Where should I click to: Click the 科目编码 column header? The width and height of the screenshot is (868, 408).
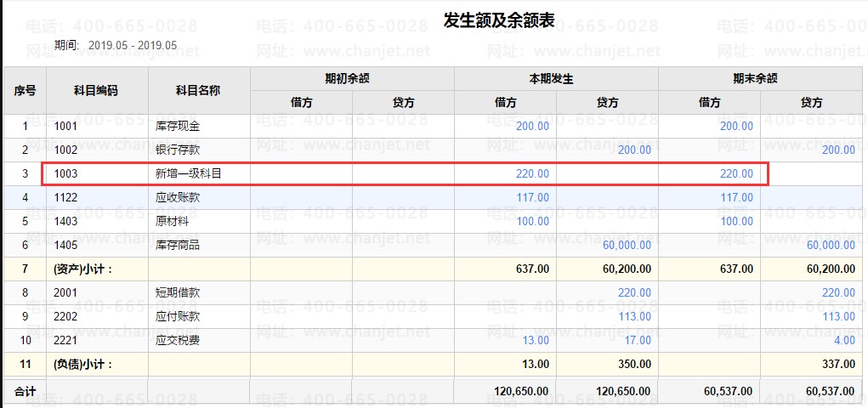pyautogui.click(x=97, y=90)
